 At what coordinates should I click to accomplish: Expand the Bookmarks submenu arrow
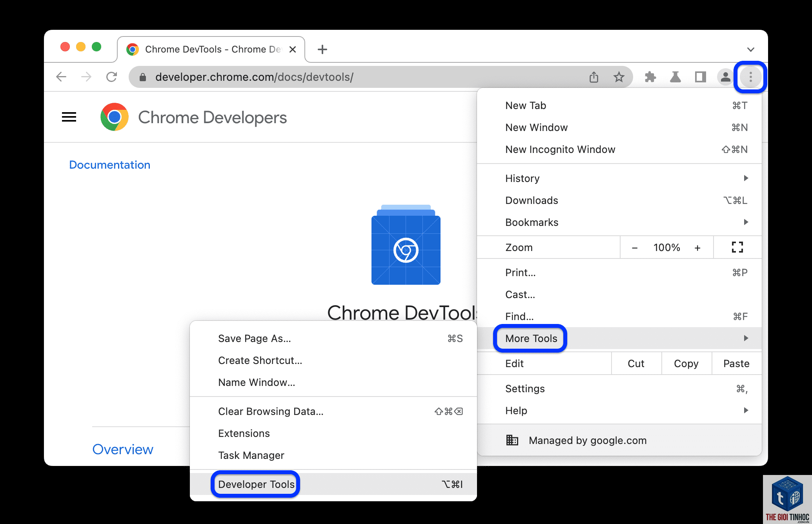(746, 222)
